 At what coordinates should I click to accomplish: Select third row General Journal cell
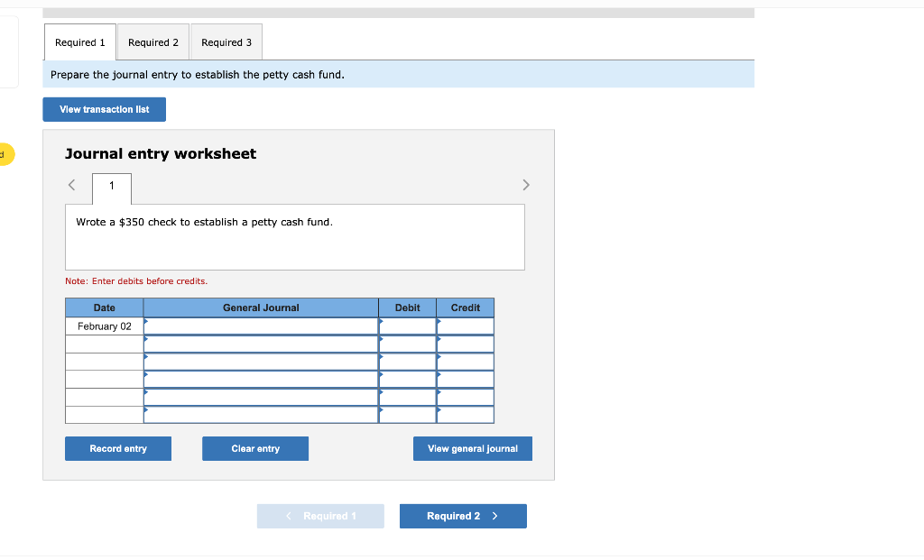click(261, 362)
